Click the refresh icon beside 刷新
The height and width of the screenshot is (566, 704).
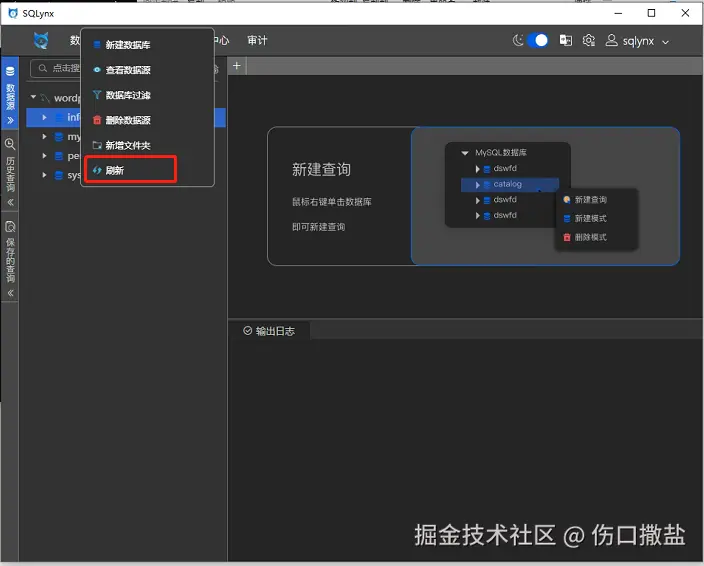point(97,170)
